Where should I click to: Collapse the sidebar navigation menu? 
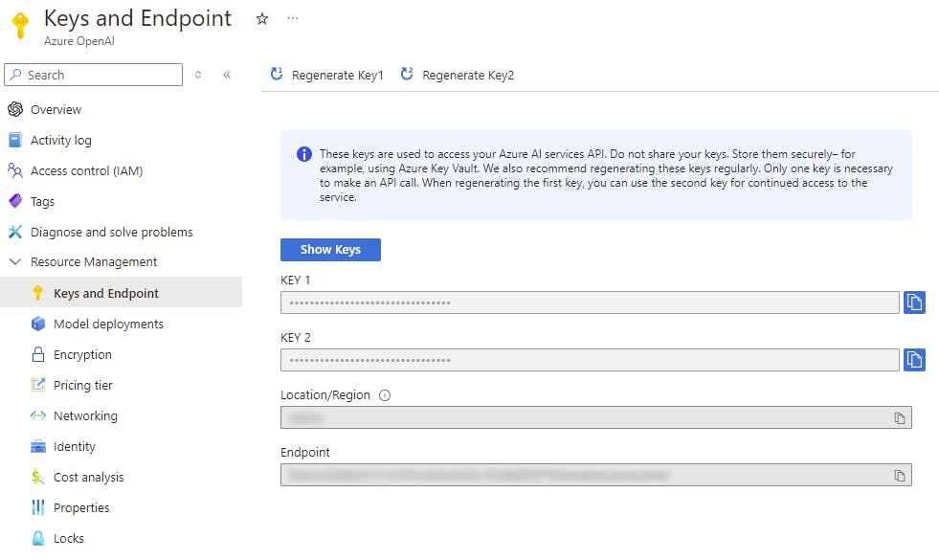coord(227,75)
